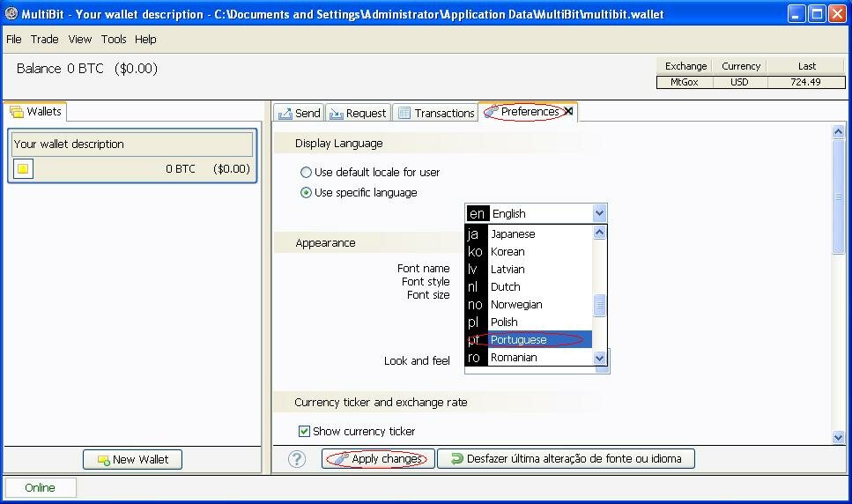
Task: Click the Balance 0 BTC text
Action: [x=60, y=69]
